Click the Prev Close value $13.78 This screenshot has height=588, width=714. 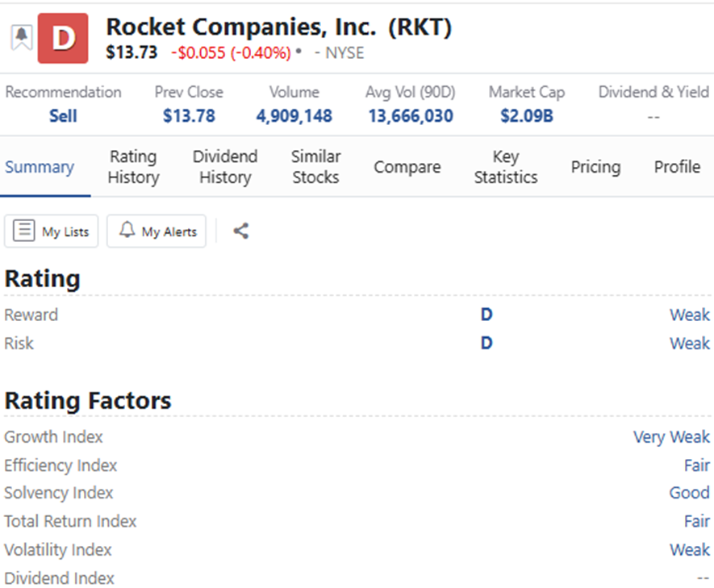[x=189, y=116]
